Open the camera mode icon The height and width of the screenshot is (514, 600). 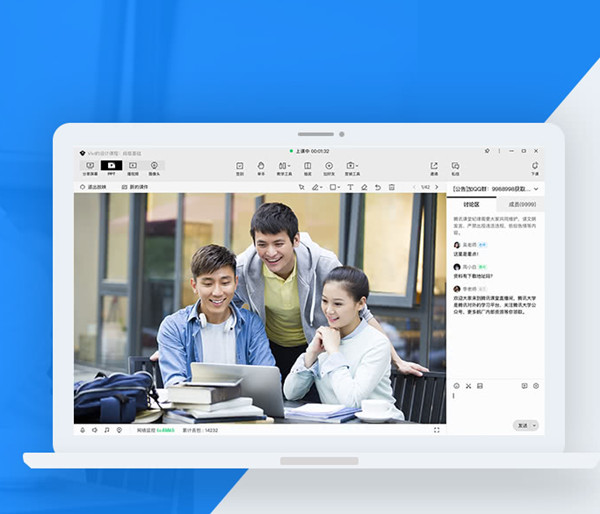click(x=154, y=167)
